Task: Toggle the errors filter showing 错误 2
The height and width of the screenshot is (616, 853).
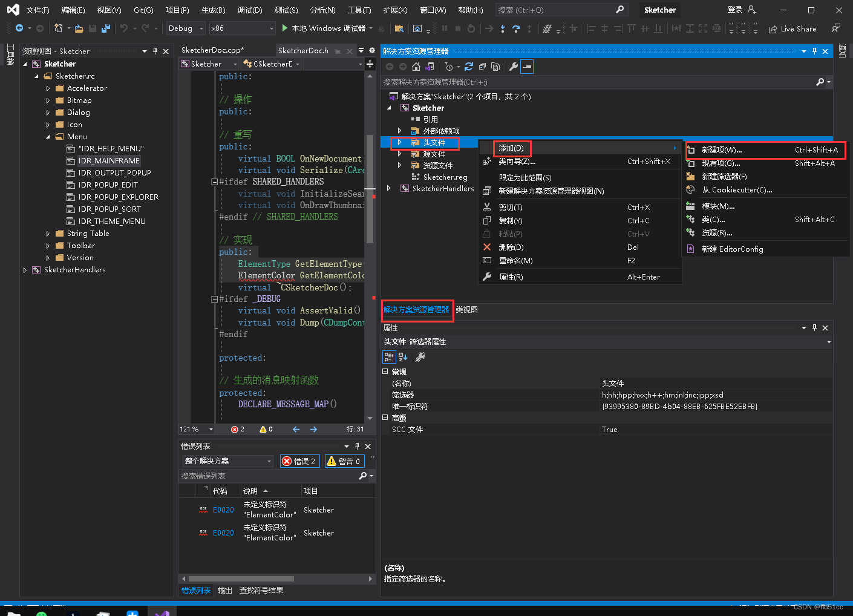Action: pyautogui.click(x=299, y=461)
